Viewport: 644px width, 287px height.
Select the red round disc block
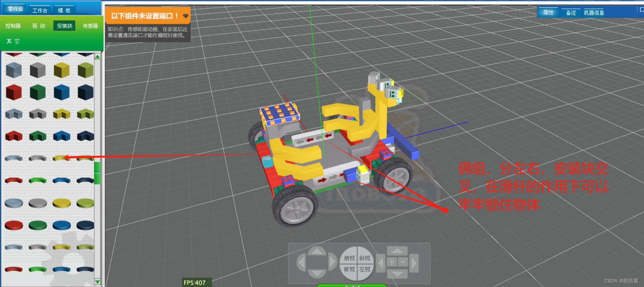coord(14,225)
